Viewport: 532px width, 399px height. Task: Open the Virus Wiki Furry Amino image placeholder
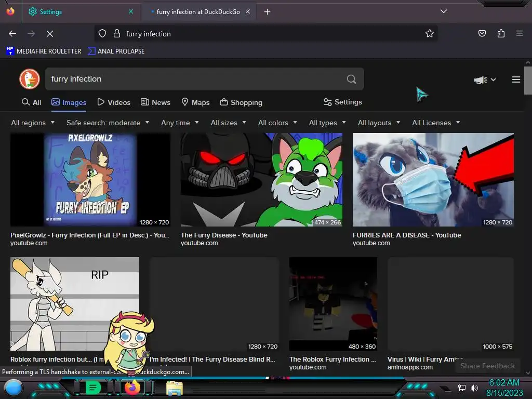click(x=450, y=303)
